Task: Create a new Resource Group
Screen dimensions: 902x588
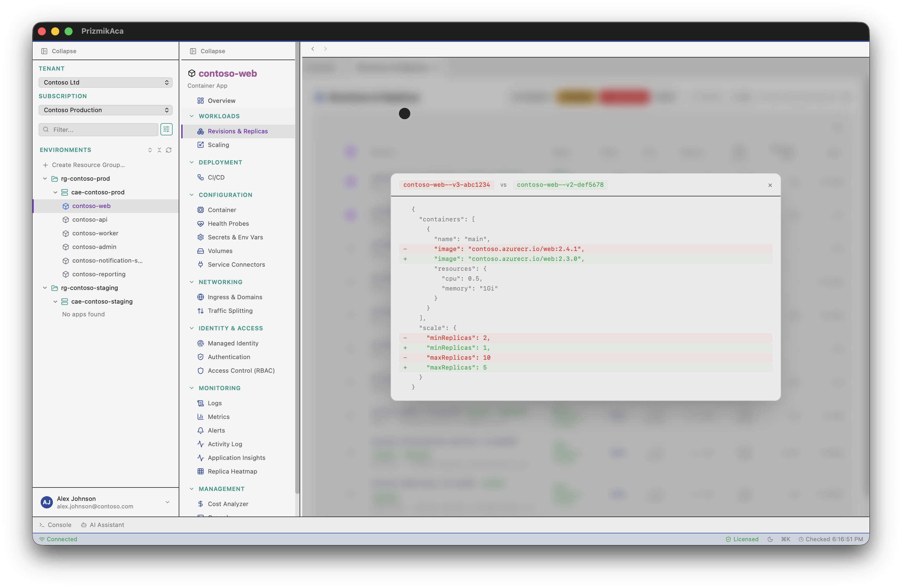Action: tap(88, 165)
